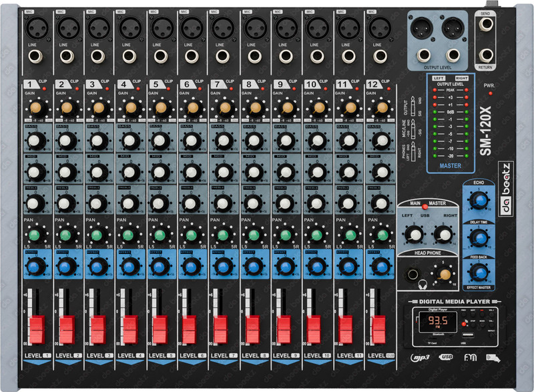Click the green 0dB LED on right meter
534x392 pixels.
[x=466, y=112]
